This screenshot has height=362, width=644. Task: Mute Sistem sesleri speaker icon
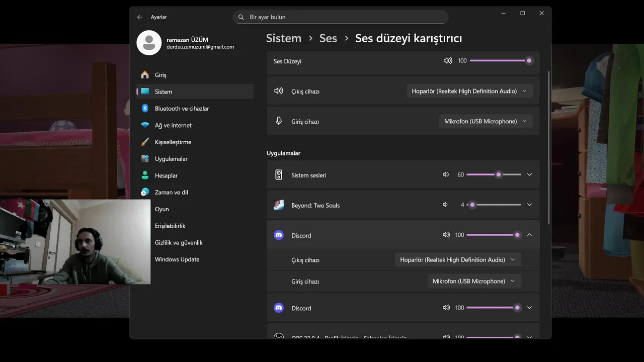[x=445, y=174]
